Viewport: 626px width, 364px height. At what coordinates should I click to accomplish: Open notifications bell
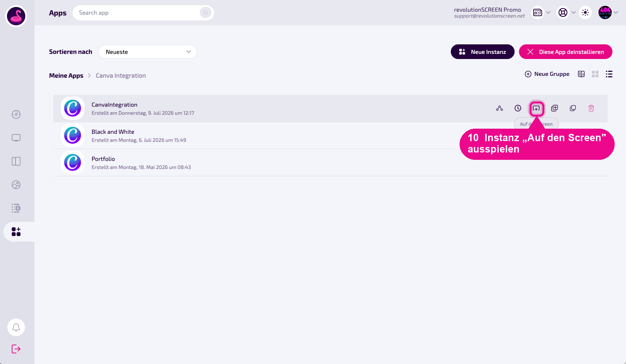click(x=16, y=327)
